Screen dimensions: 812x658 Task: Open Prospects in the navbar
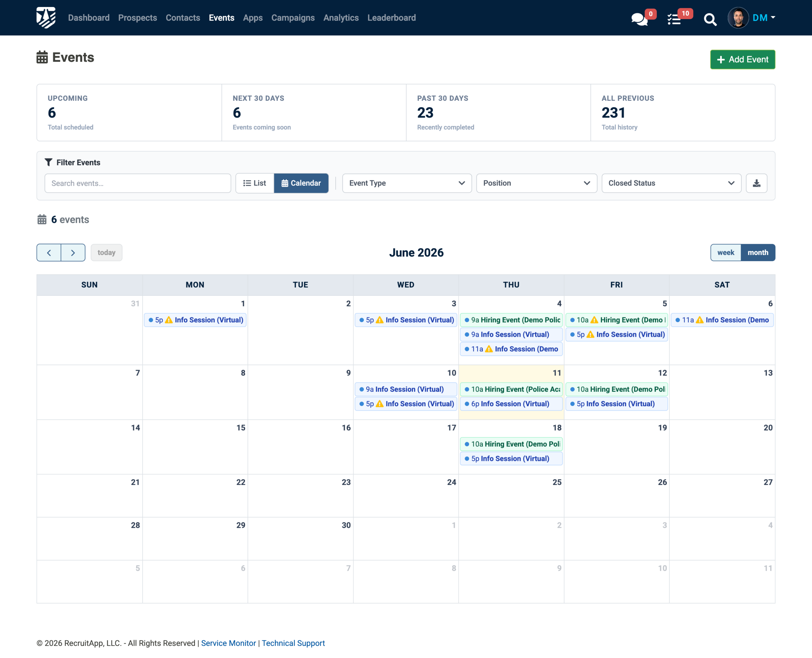point(137,18)
